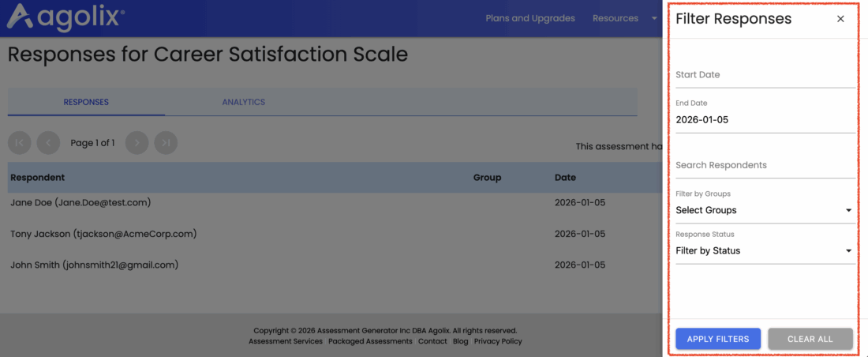Jump to last page of responses
Viewport: 868px width, 357px height.
pyautogui.click(x=166, y=143)
